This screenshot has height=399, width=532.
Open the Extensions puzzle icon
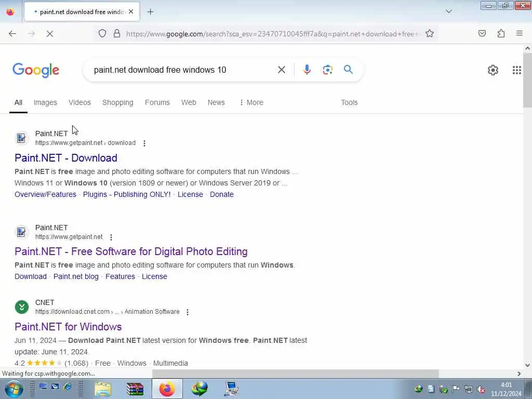pyautogui.click(x=501, y=33)
